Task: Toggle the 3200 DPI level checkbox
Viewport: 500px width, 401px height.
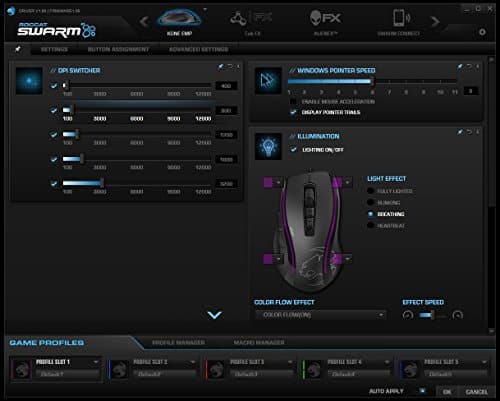Action: (x=54, y=184)
